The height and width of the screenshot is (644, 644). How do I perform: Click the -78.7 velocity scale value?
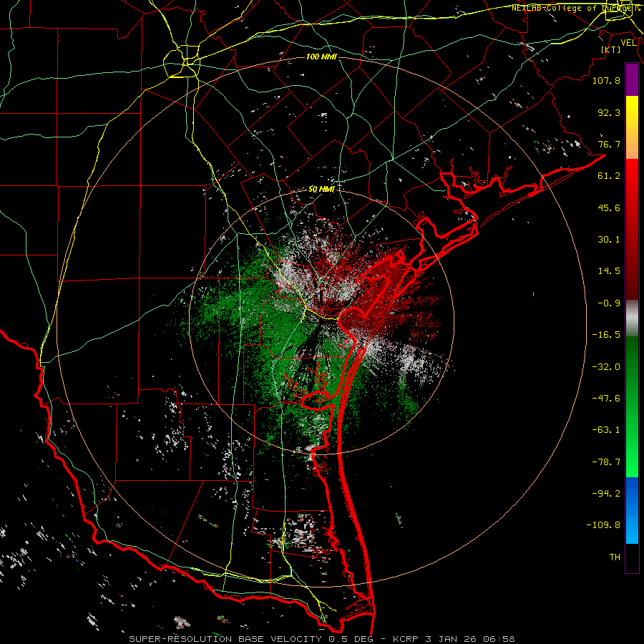pos(606,462)
